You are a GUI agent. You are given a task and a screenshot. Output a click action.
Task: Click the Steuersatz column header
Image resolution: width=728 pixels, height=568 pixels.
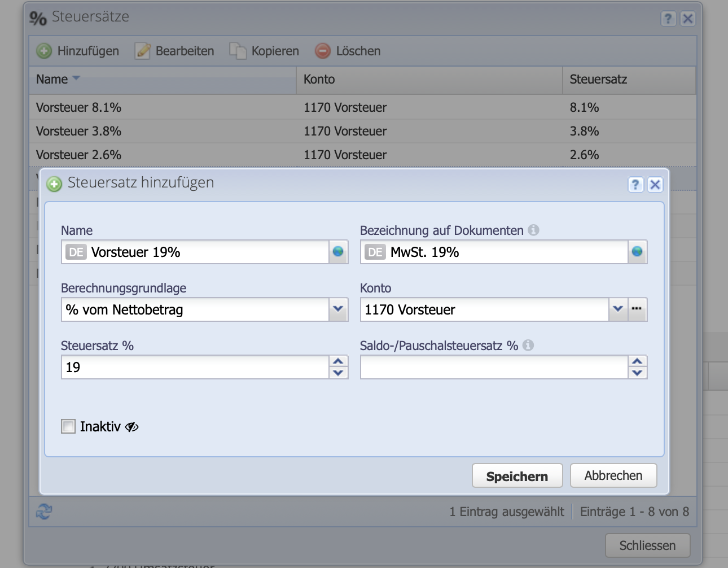tap(598, 79)
